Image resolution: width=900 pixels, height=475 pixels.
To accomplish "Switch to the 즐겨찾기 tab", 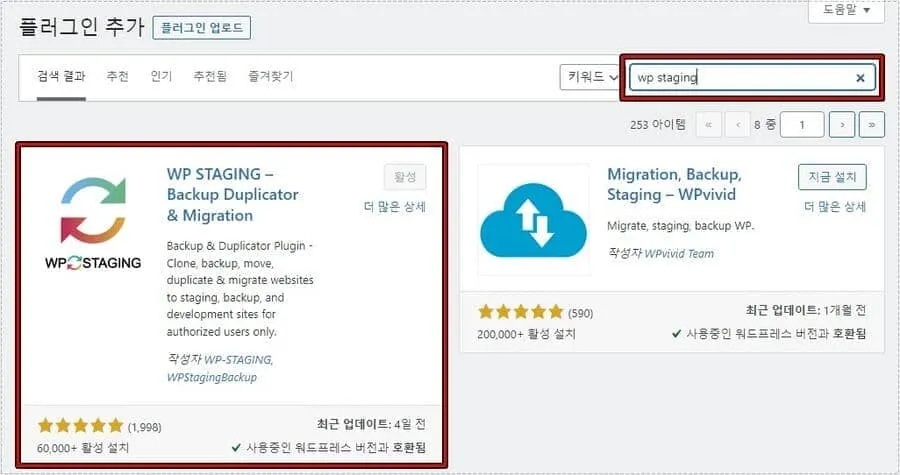I will point(270,76).
